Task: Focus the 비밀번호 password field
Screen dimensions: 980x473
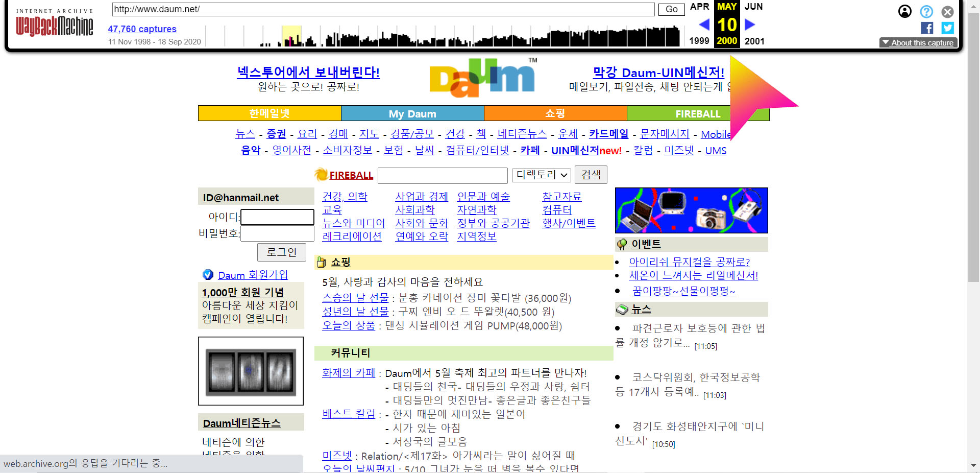Action: pos(277,233)
